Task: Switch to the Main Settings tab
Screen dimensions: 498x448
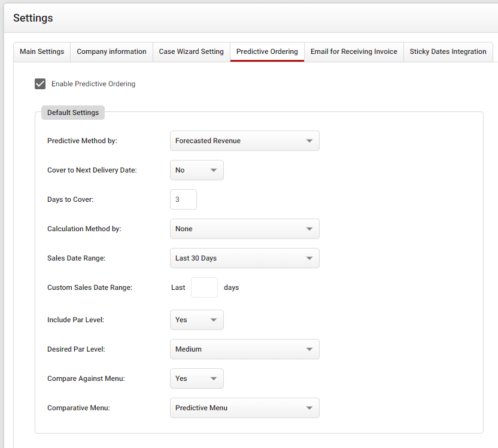Action: coord(41,52)
